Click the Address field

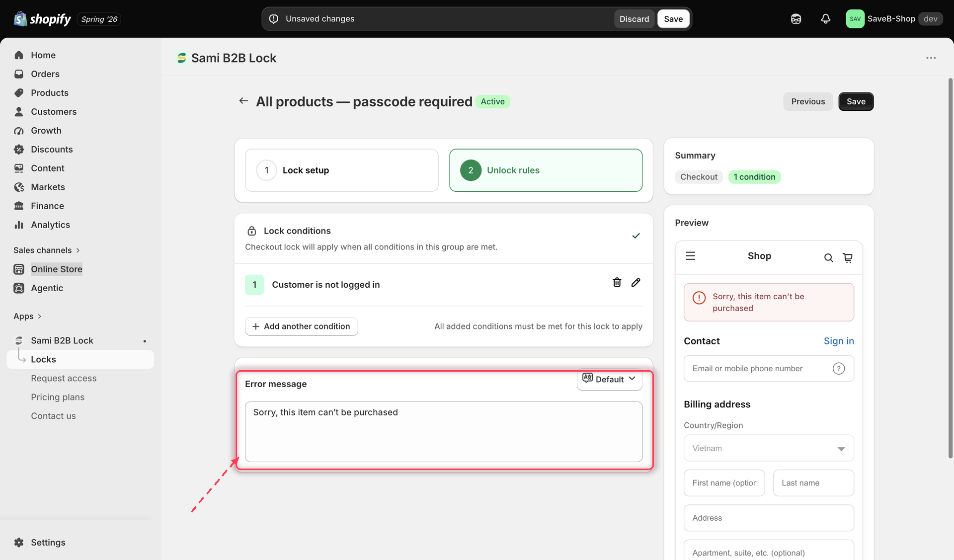point(769,518)
